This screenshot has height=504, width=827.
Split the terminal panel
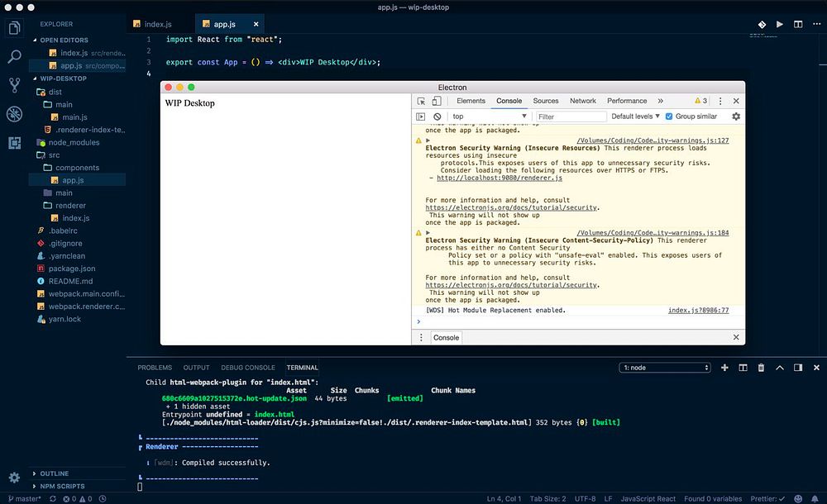click(x=743, y=368)
